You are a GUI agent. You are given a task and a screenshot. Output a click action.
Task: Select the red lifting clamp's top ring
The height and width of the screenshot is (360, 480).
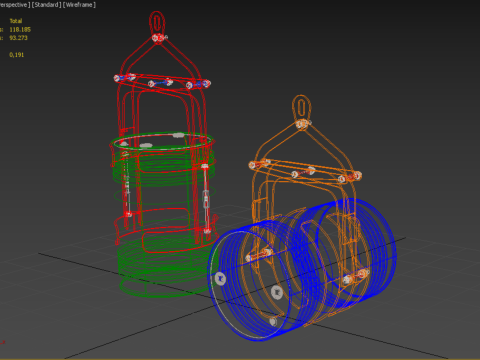(x=157, y=23)
